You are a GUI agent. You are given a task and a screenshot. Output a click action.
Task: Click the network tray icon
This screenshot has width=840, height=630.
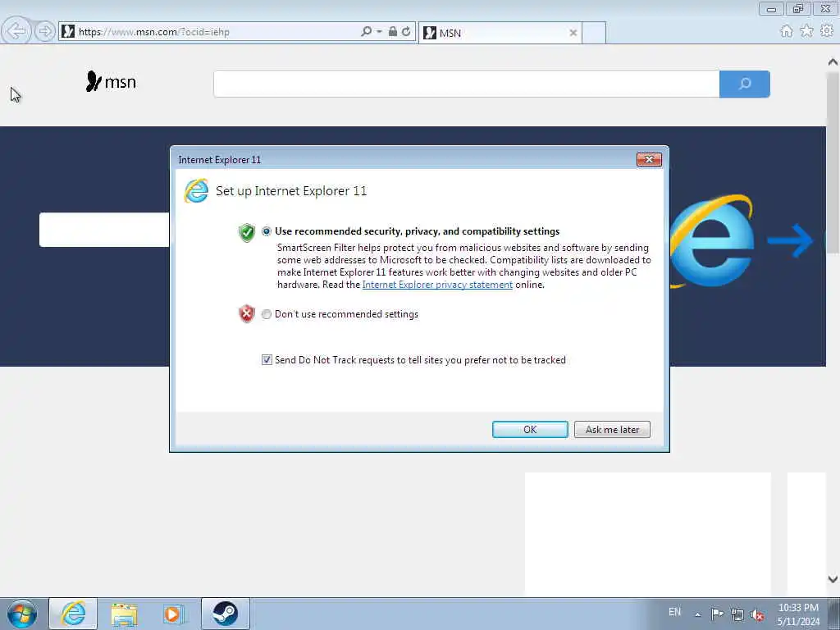(737, 614)
